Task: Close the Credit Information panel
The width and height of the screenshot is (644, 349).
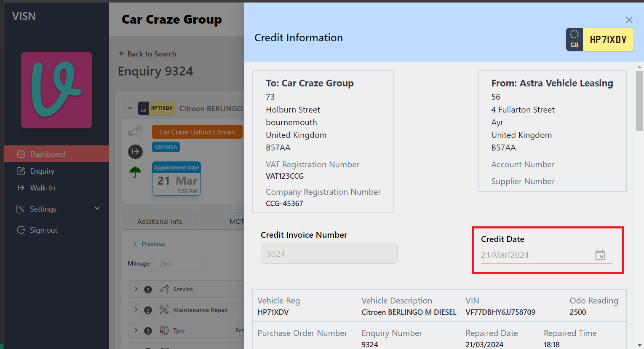Action: [629, 20]
